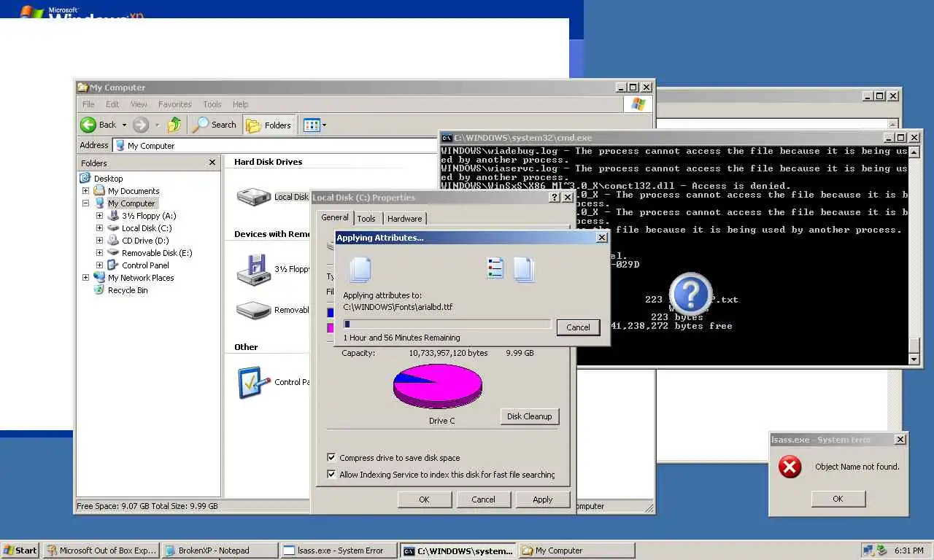Click Apply in Local Disk Properties
Image resolution: width=934 pixels, height=560 pixels.
pyautogui.click(x=542, y=499)
